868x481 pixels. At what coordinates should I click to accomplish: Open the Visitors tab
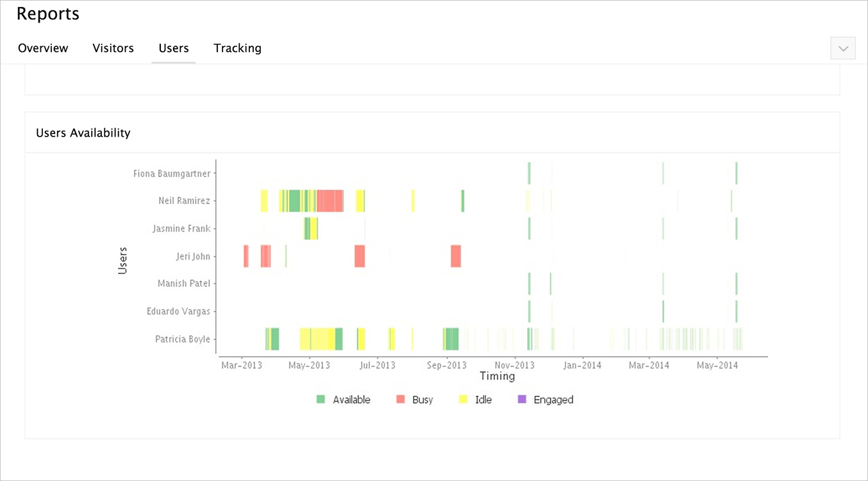coord(113,48)
